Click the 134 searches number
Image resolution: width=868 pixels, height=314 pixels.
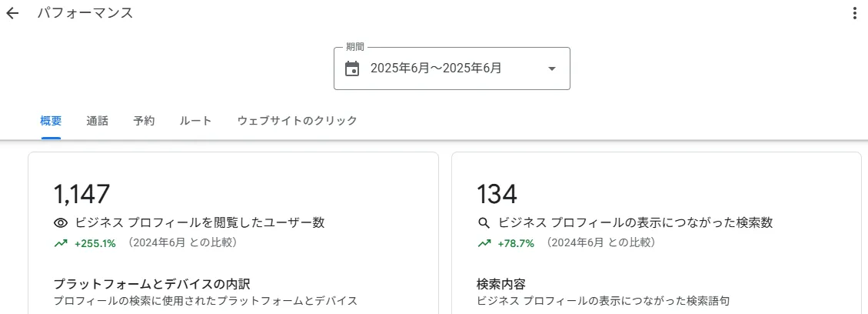coord(497,195)
